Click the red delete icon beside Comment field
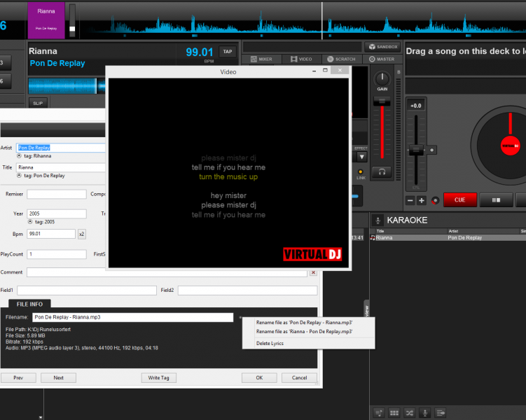Image resolution: width=526 pixels, height=420 pixels. [x=313, y=272]
